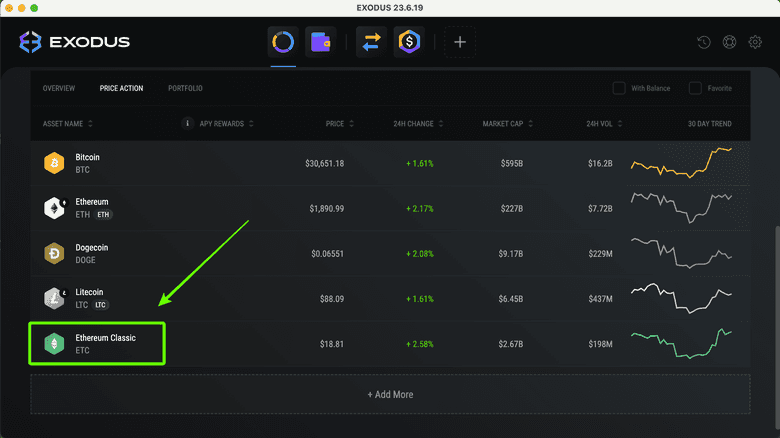Open the transaction history clock icon

[704, 43]
